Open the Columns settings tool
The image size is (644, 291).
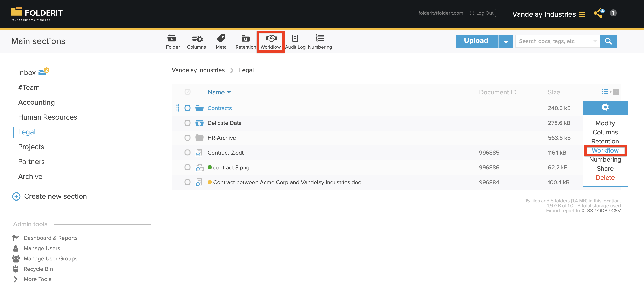(196, 42)
